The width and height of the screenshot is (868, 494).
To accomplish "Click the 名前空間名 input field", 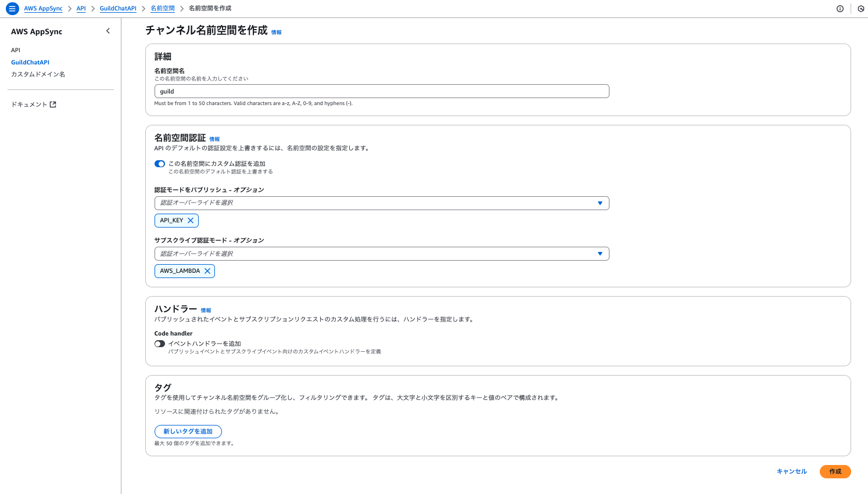I will [382, 91].
